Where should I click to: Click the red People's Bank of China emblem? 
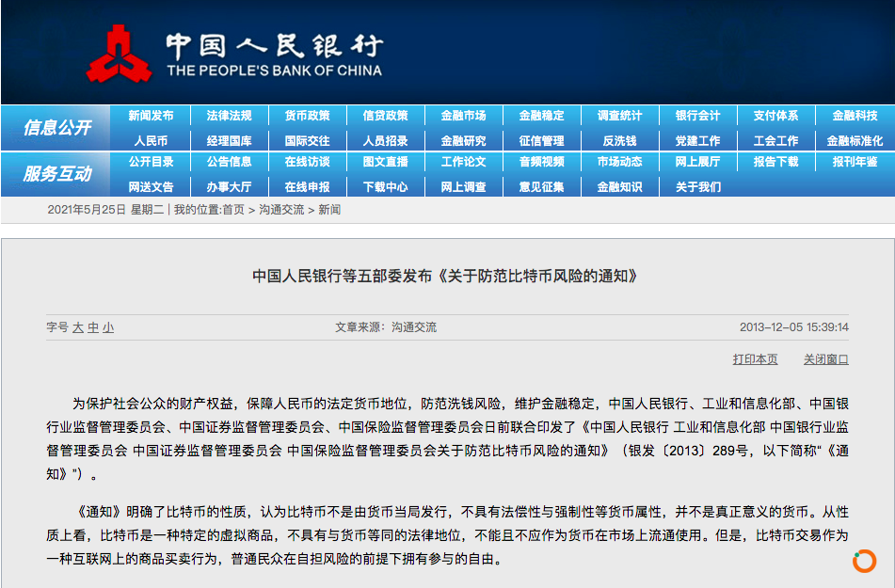tap(120, 54)
